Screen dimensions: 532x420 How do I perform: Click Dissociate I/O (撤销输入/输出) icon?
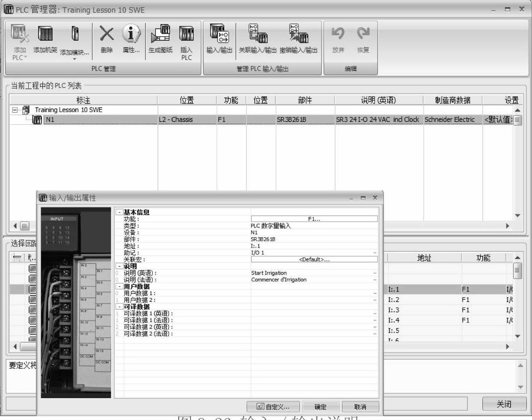(x=298, y=34)
